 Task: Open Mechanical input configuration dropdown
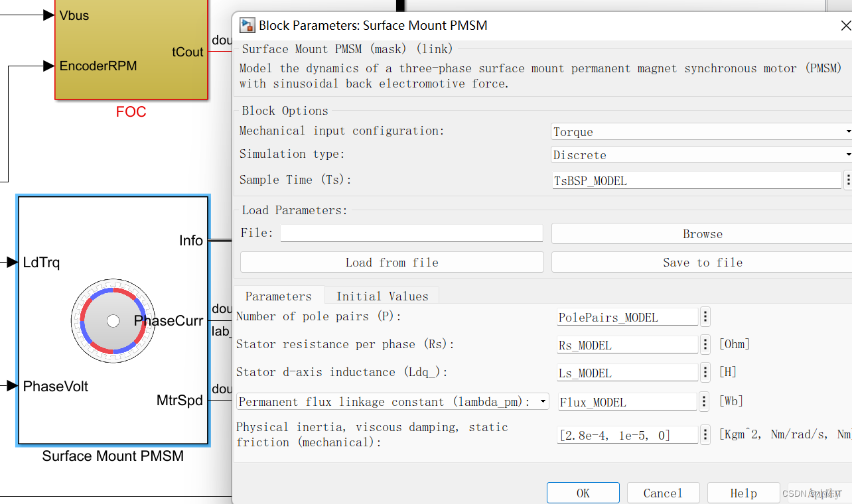tap(701, 131)
